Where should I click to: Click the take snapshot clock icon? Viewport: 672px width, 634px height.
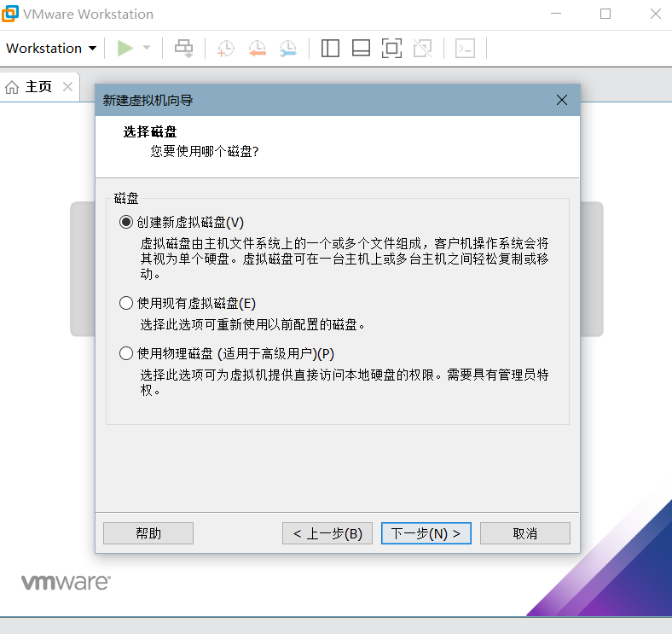pos(226,48)
